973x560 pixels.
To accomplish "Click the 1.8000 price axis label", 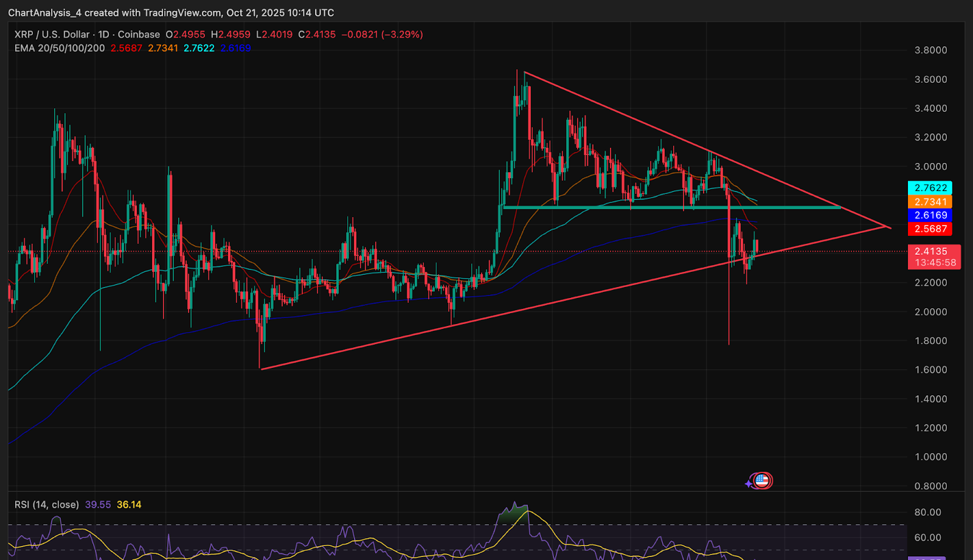I will 930,340.
